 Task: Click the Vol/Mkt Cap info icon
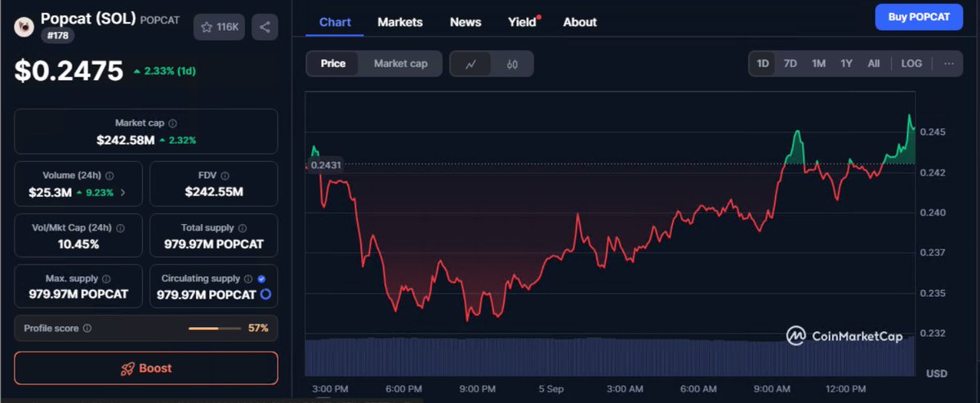tap(118, 228)
